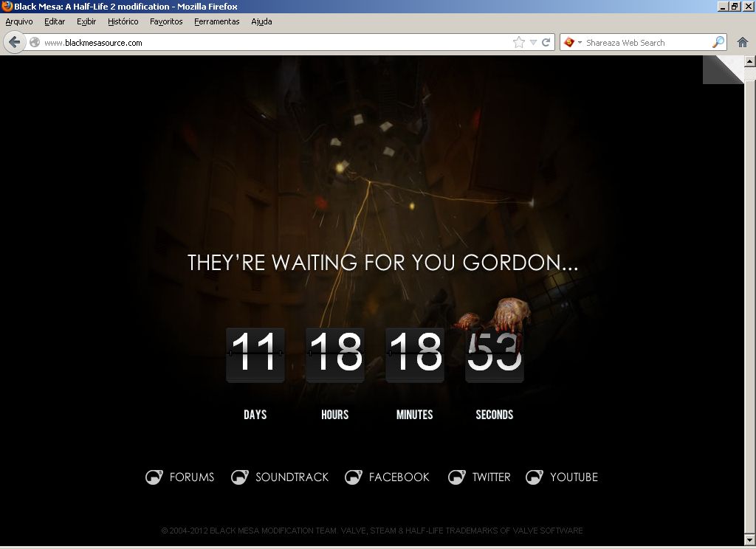756x549 pixels.
Task: Reload the page using the refresh icon
Action: point(546,42)
